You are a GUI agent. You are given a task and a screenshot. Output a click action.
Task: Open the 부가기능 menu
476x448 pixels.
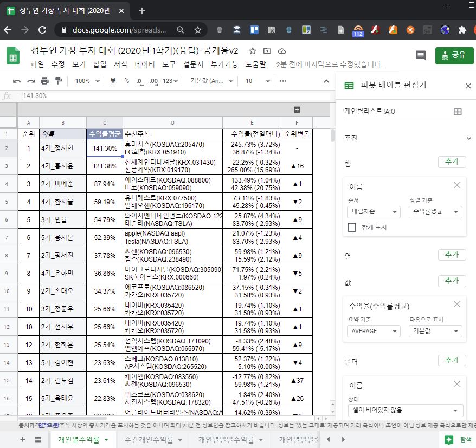click(224, 64)
